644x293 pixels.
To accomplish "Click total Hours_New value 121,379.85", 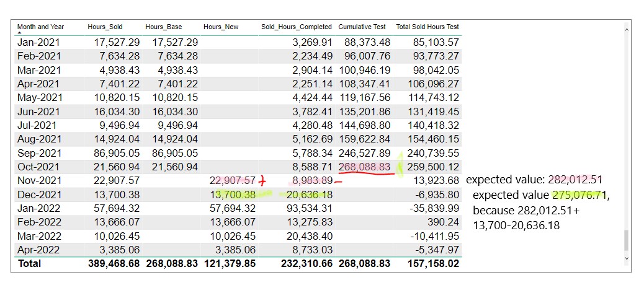I will coord(230,263).
